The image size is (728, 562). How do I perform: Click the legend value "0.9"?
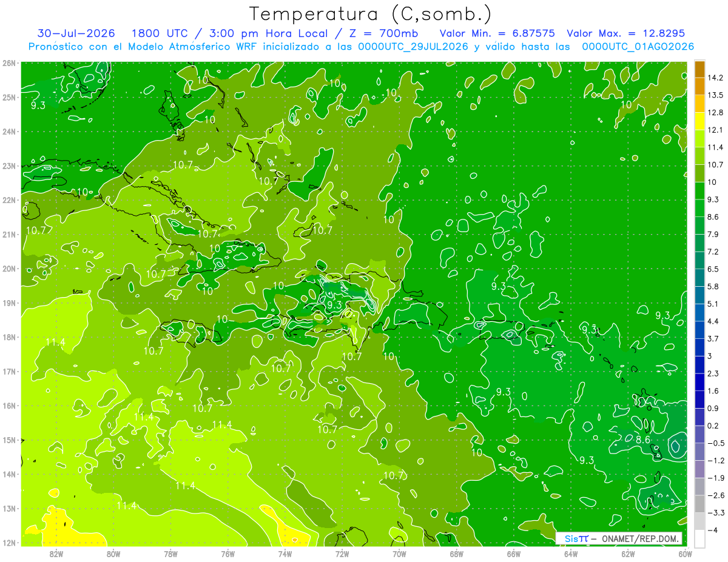(x=713, y=408)
